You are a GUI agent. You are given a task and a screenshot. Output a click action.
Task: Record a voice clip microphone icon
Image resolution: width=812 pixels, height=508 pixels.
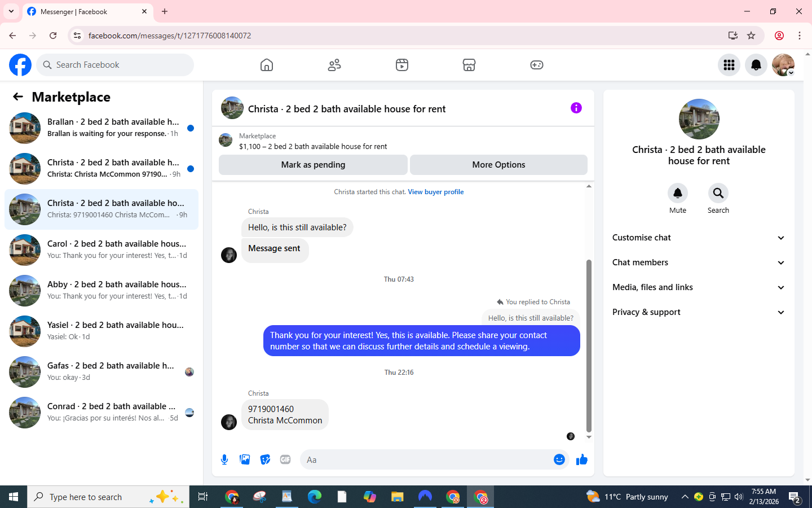coord(224,459)
